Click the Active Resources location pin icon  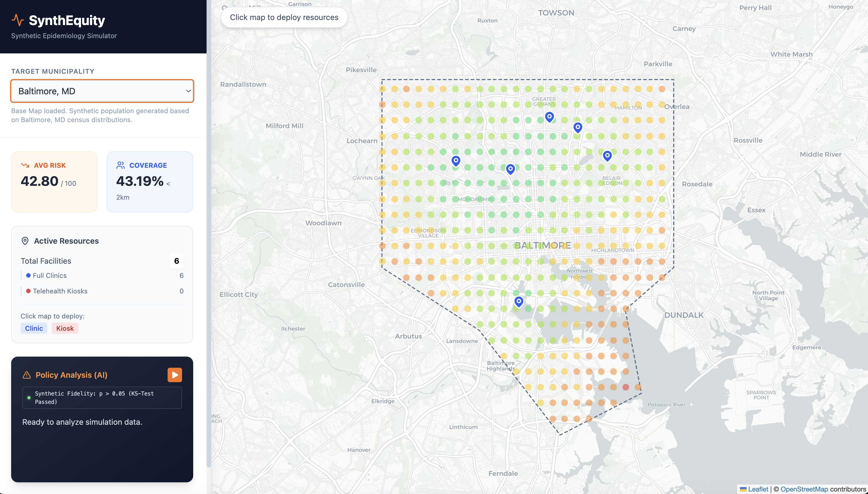coord(25,241)
